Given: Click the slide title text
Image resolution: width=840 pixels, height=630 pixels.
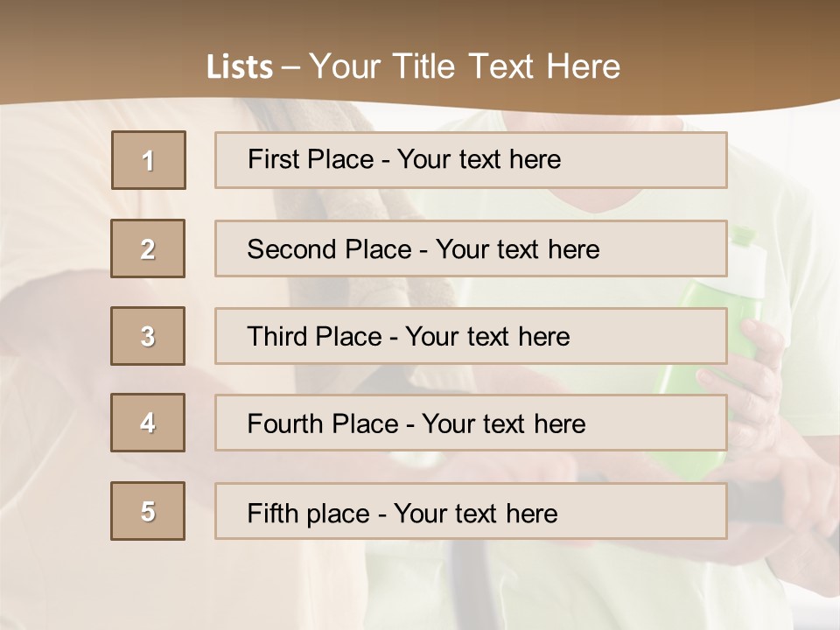Looking at the screenshot, I should coord(413,66).
